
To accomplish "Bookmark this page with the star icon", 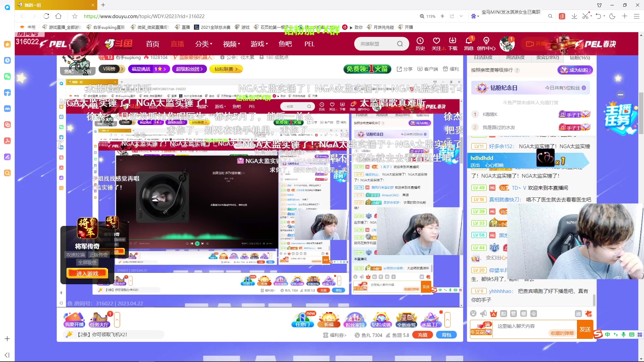I will 75,16.
